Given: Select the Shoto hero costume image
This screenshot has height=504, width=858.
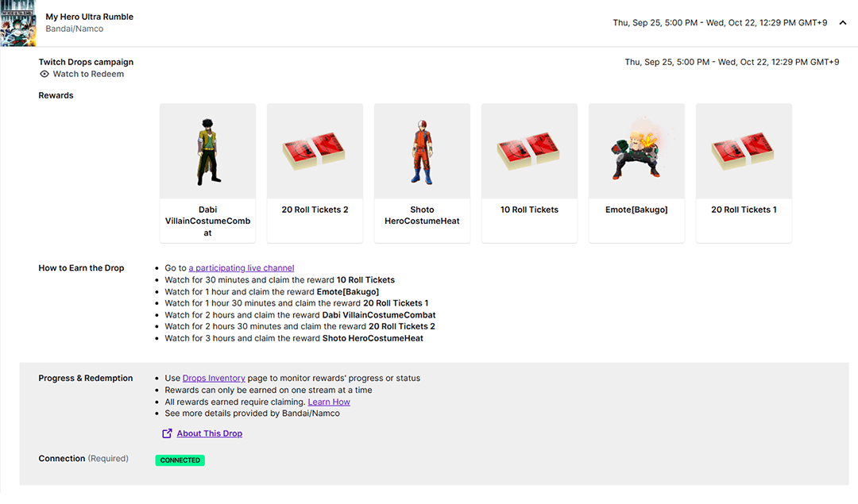Looking at the screenshot, I should tap(422, 151).
